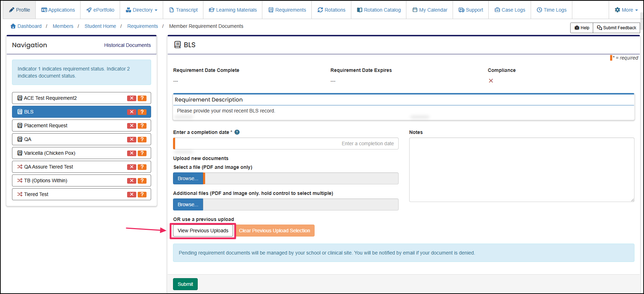Switch to the Requirements tab
The image size is (644, 294).
[287, 10]
